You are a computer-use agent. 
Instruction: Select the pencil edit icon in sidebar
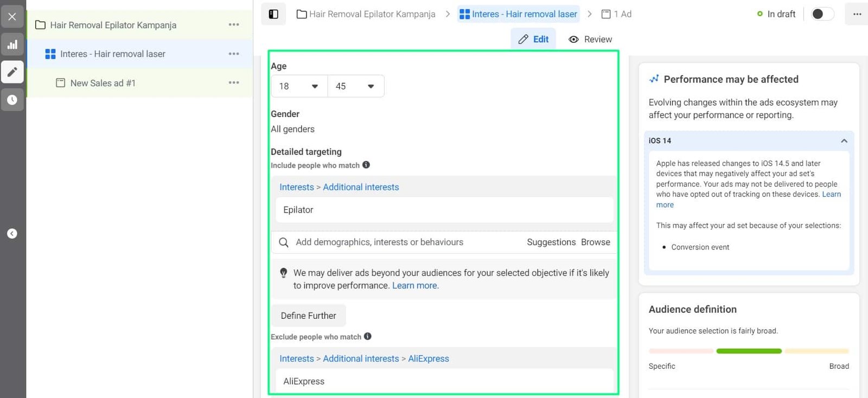[x=12, y=72]
